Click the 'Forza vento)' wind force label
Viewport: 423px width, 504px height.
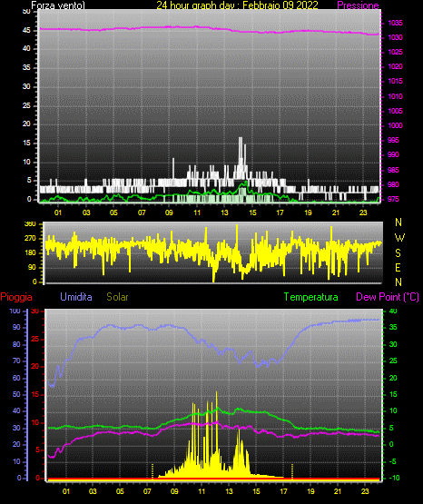58,5
